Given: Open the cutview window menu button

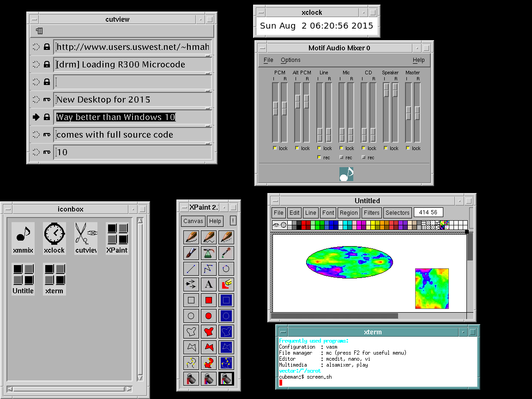Looking at the screenshot, I should click(x=34, y=19).
